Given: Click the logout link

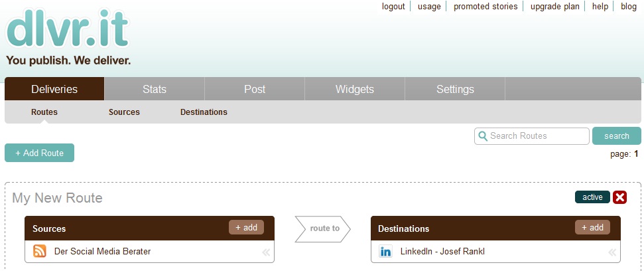Looking at the screenshot, I should coord(393,6).
